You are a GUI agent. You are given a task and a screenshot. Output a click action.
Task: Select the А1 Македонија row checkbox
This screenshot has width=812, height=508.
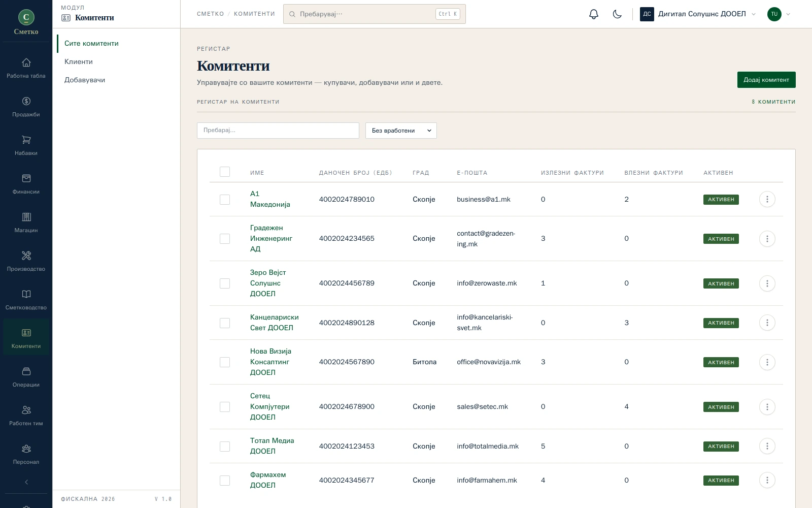click(x=225, y=200)
